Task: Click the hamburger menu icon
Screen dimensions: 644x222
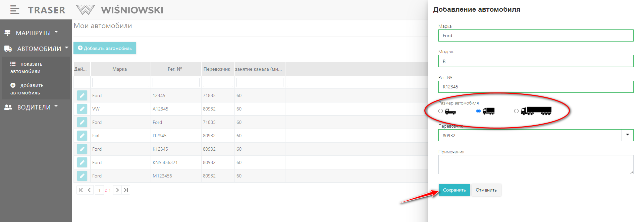Action: 14,10
